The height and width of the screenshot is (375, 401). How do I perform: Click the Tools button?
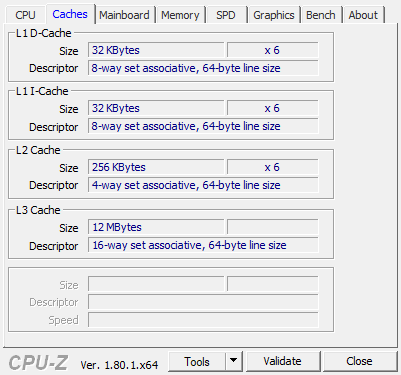(x=197, y=361)
